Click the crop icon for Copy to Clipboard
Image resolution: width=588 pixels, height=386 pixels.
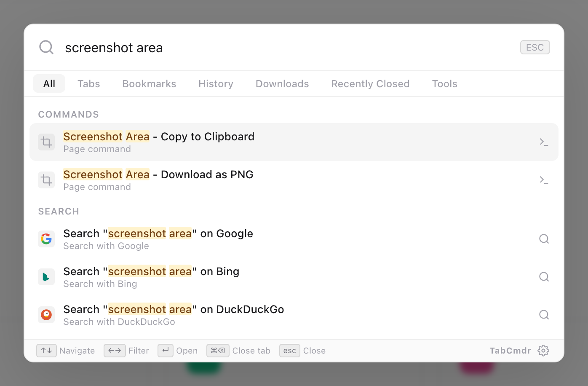click(x=46, y=142)
